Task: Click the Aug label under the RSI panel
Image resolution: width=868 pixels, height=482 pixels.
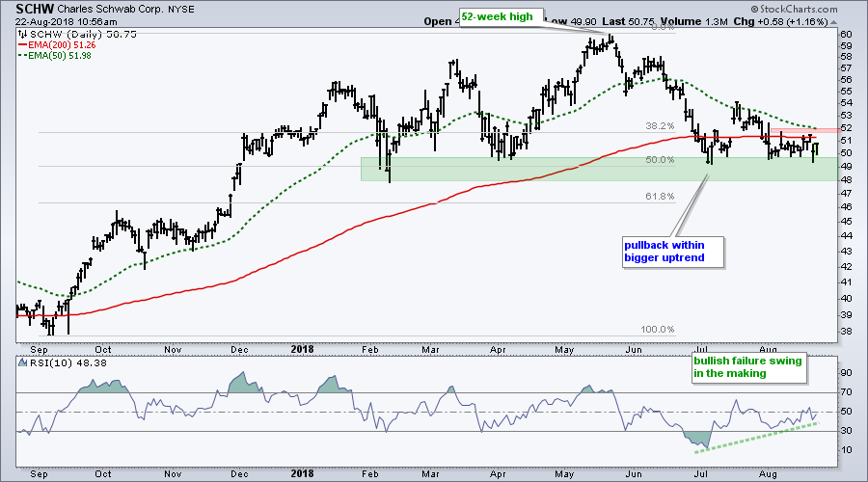Action: (x=768, y=473)
